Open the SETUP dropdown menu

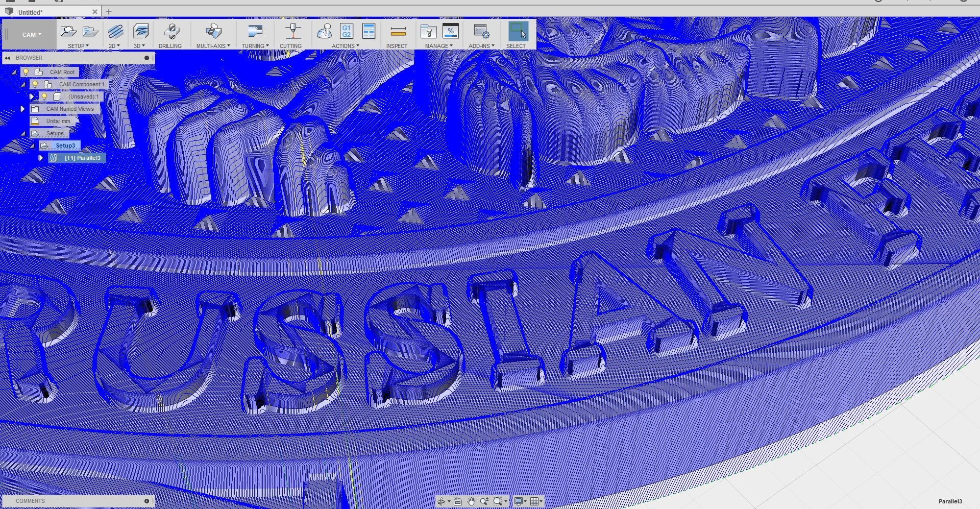[78, 46]
